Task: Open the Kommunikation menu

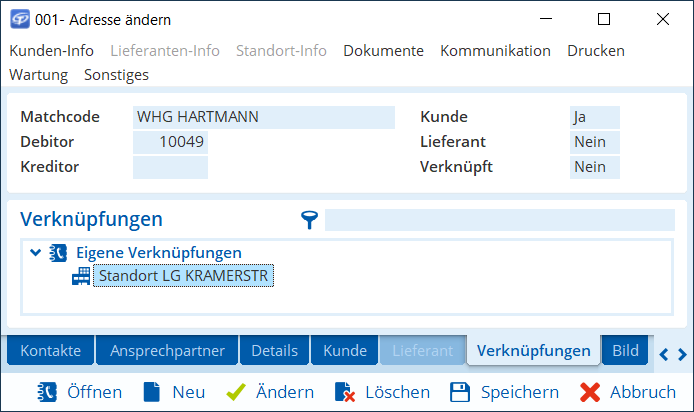Action: pyautogui.click(x=495, y=51)
